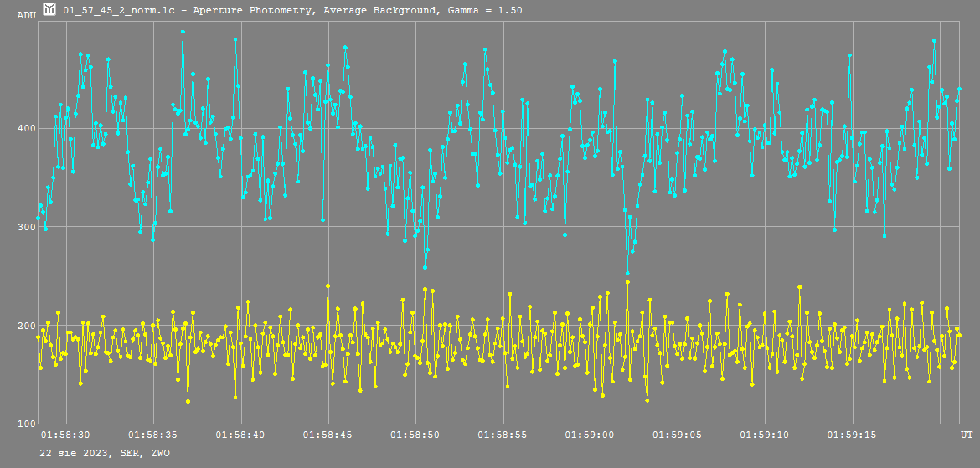980x468 pixels.
Task: Click the 300 y-axis value
Action: pyautogui.click(x=26, y=227)
